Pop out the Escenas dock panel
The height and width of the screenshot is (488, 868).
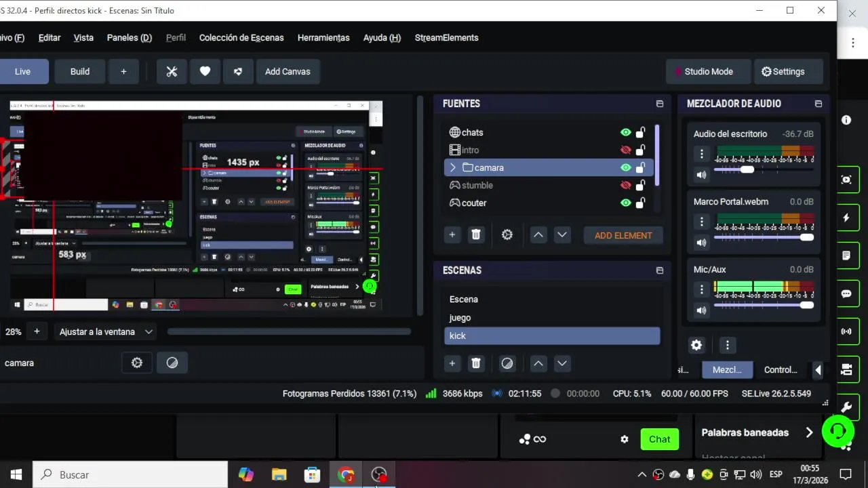pyautogui.click(x=660, y=270)
